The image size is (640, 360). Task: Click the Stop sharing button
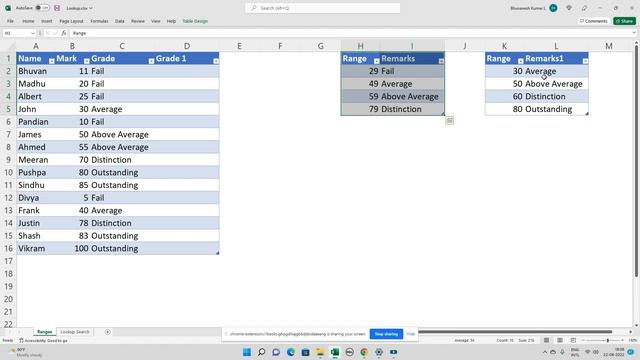tap(386, 334)
